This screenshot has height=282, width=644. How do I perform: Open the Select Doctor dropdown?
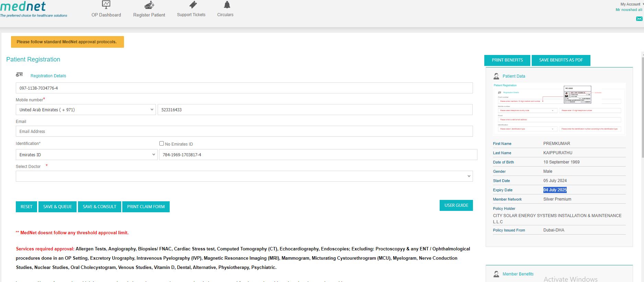(x=244, y=176)
